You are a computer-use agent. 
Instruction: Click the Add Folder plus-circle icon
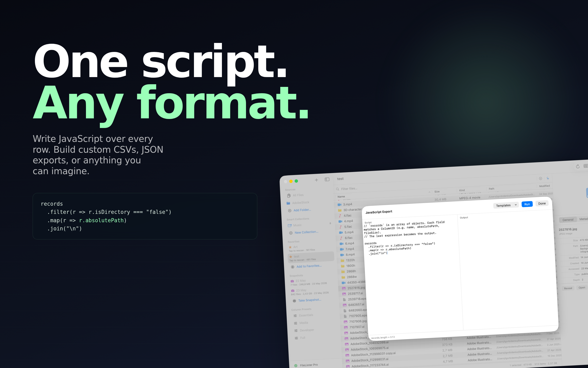click(x=290, y=211)
